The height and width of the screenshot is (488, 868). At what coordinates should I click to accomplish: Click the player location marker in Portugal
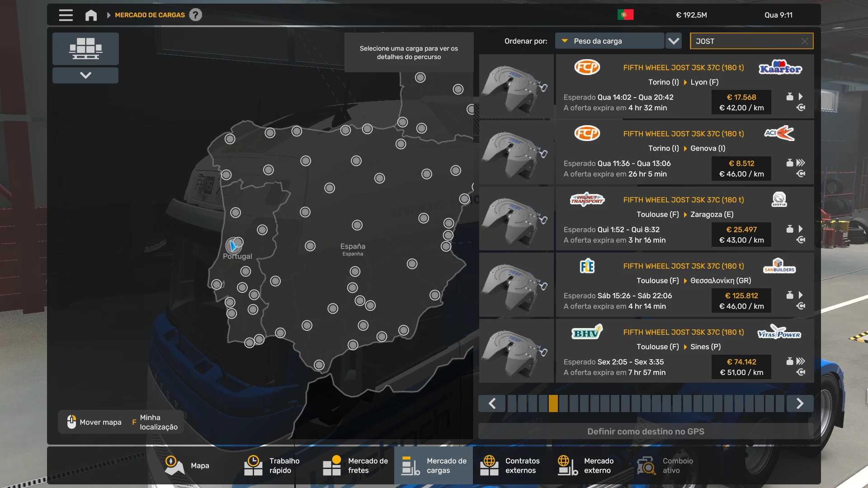233,246
